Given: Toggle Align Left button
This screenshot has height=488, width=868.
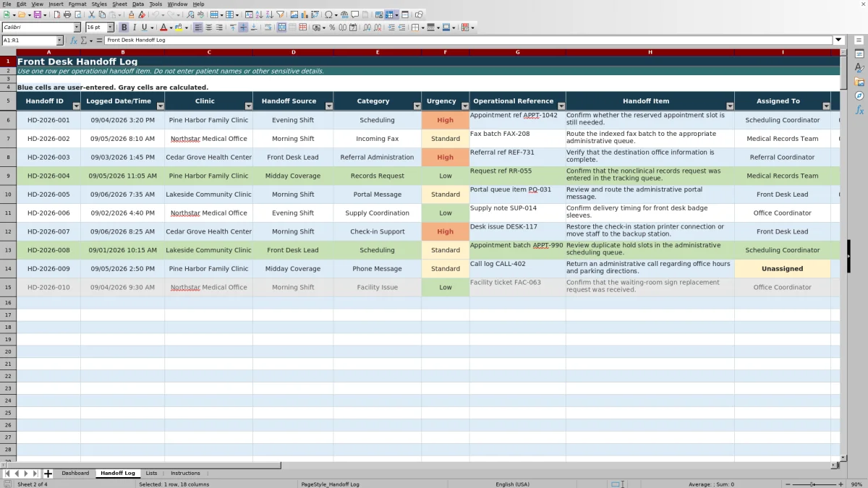Looking at the screenshot, I should point(197,27).
